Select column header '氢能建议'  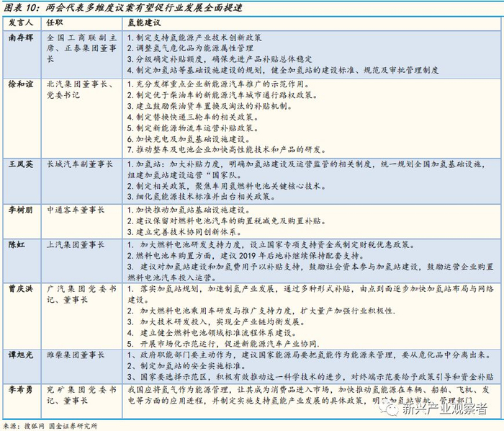coord(144,22)
